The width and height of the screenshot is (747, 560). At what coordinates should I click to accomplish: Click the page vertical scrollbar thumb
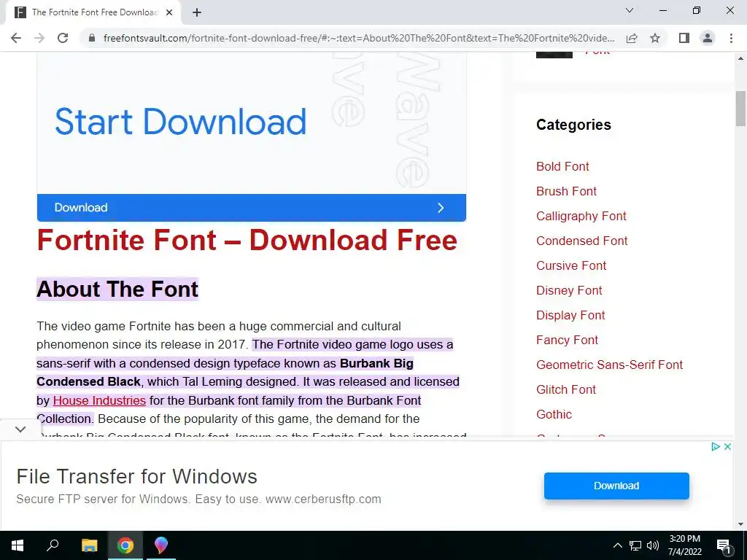point(741,109)
